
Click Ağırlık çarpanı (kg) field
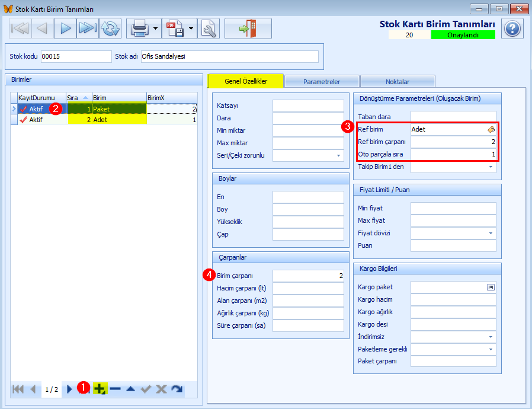pyautogui.click(x=308, y=314)
